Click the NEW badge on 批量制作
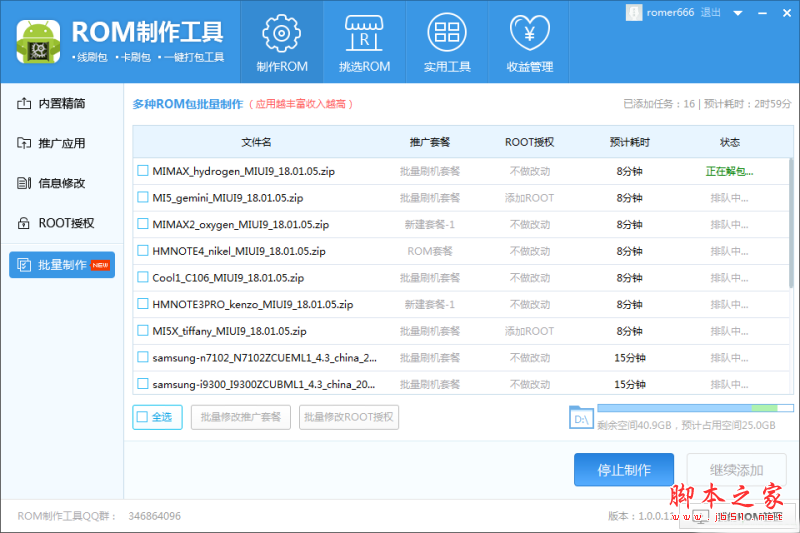The width and height of the screenshot is (800, 533). [x=100, y=265]
